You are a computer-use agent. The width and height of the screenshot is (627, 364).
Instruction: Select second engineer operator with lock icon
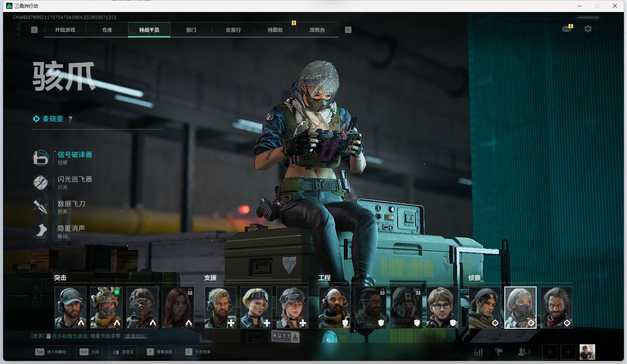coord(371,308)
